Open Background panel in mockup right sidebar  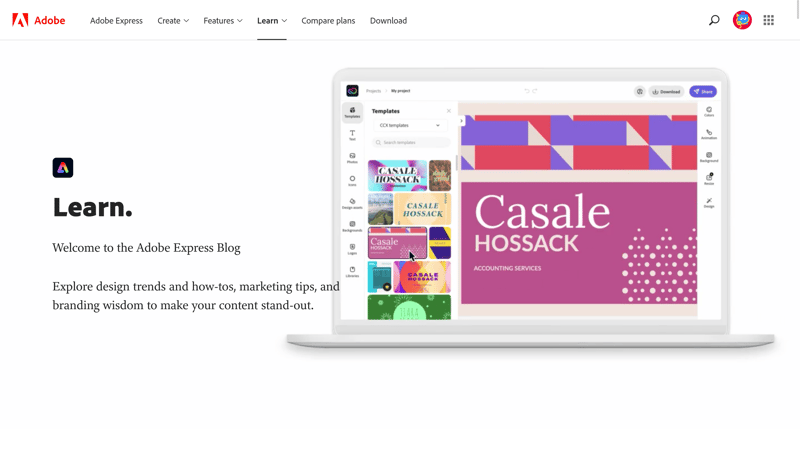709,157
